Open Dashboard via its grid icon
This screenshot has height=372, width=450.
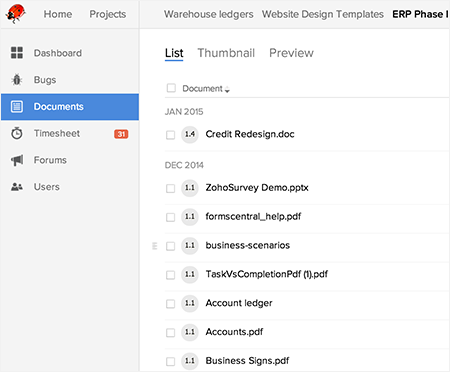(x=17, y=53)
